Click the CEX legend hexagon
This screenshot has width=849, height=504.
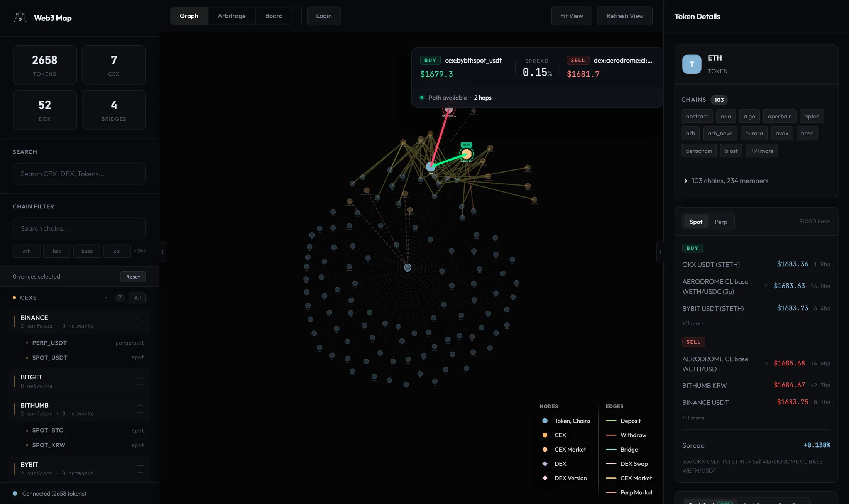[x=545, y=435]
